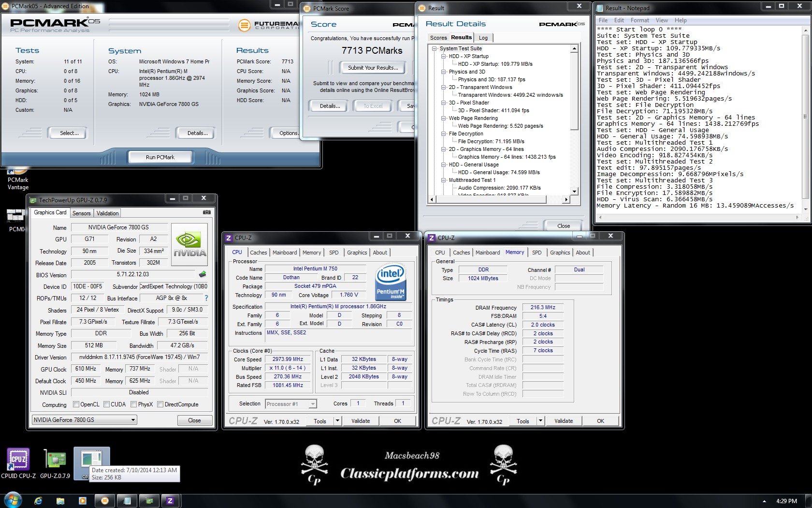Open Processor #1 selection dropdown
Screen dimensions: 812x508
[290, 404]
